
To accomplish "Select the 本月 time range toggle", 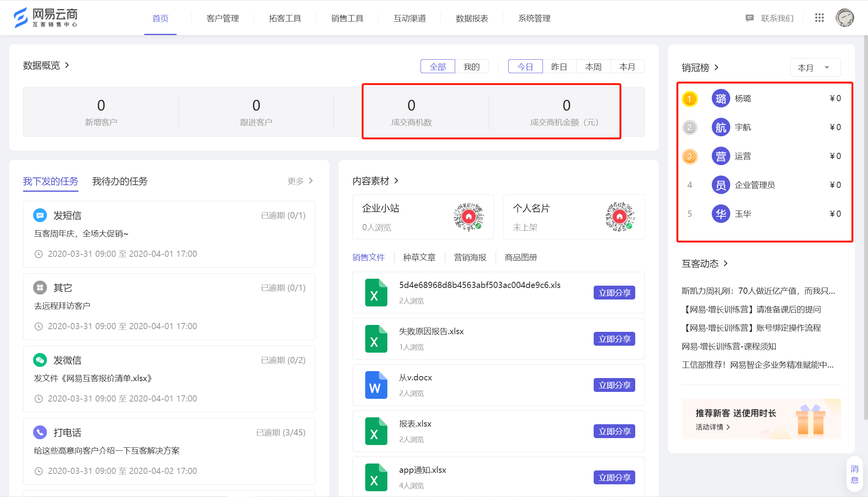I will [x=627, y=67].
